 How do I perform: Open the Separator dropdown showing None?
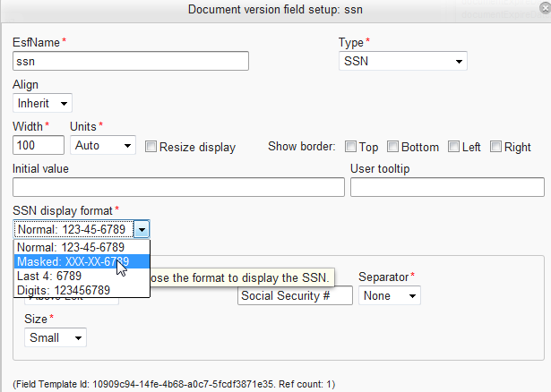(x=390, y=295)
